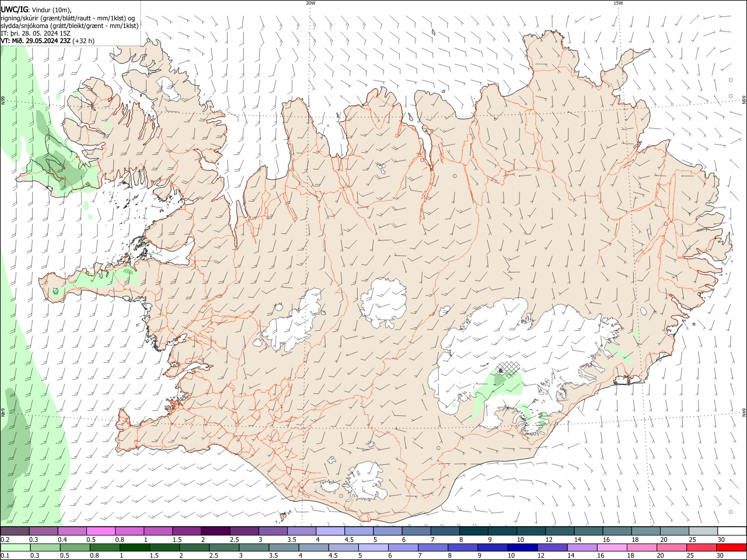Pick the darkest green lower swatch between 1 and 1.5

(134, 547)
